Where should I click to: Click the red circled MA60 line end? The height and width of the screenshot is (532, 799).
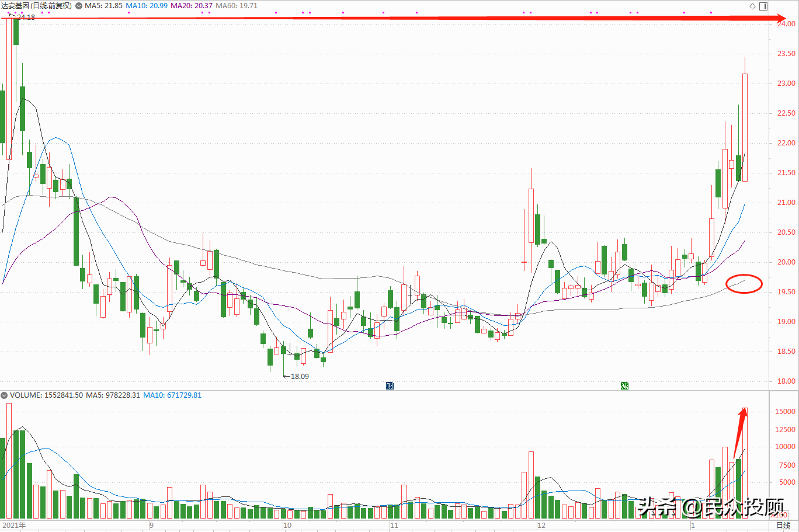point(744,284)
